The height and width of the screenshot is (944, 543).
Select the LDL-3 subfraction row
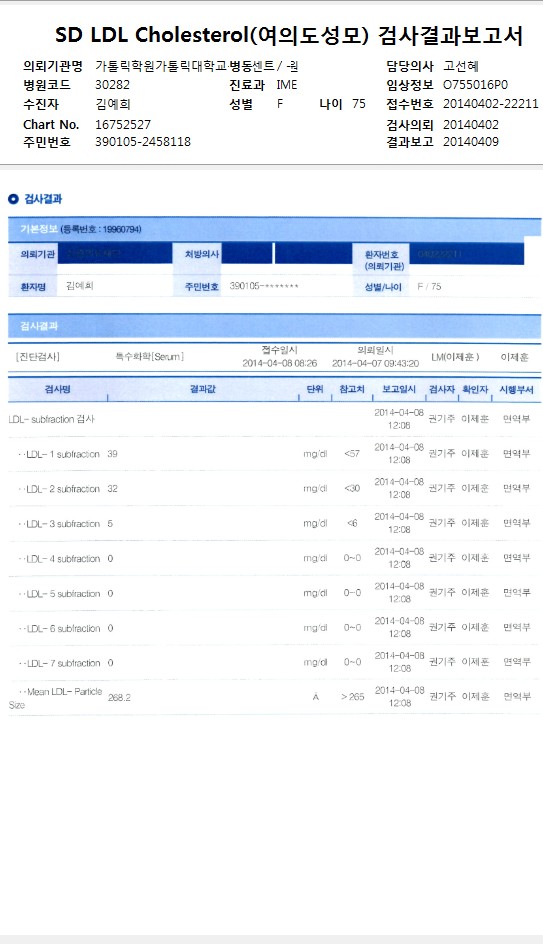(x=275, y=524)
